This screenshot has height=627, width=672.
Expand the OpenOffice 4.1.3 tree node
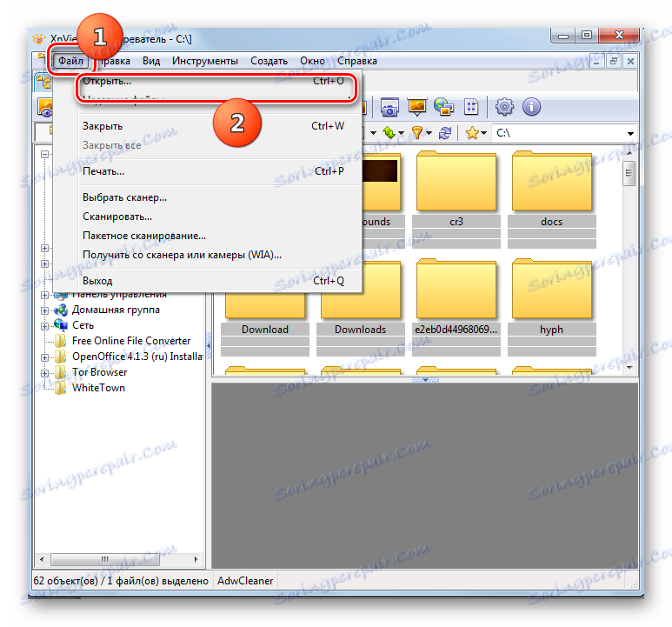(44, 357)
